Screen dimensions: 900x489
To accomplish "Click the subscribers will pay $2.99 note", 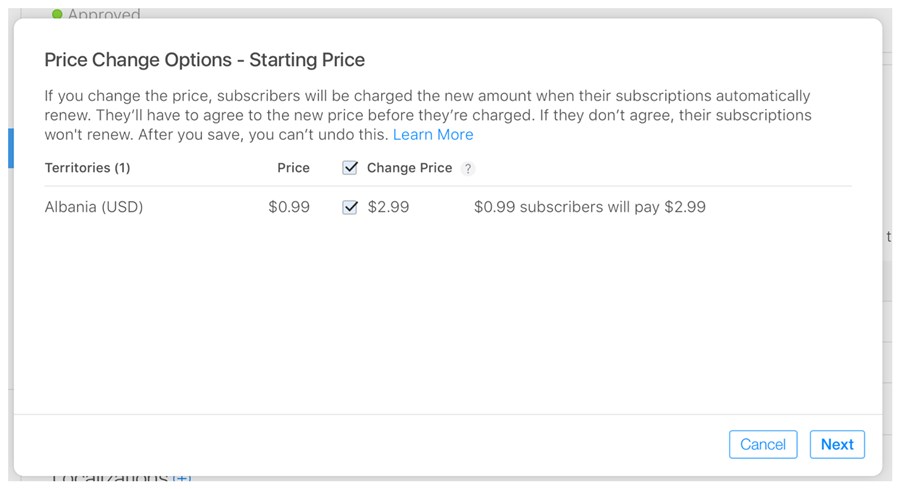I will click(589, 207).
